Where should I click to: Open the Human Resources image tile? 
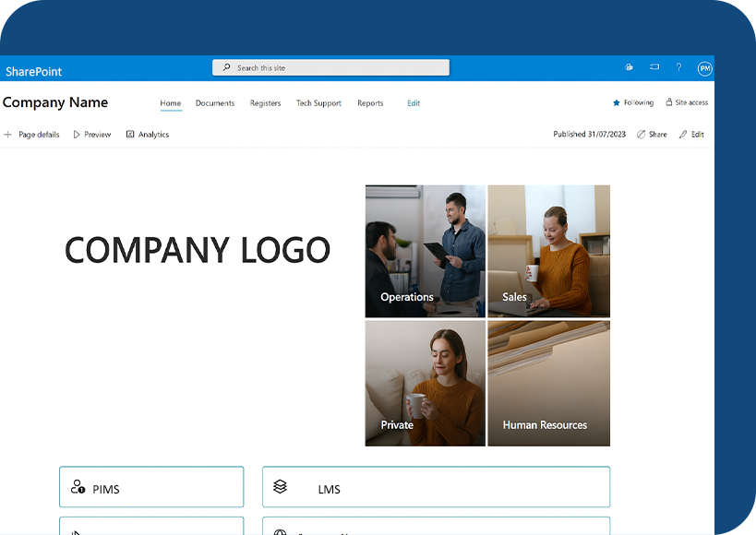click(548, 384)
